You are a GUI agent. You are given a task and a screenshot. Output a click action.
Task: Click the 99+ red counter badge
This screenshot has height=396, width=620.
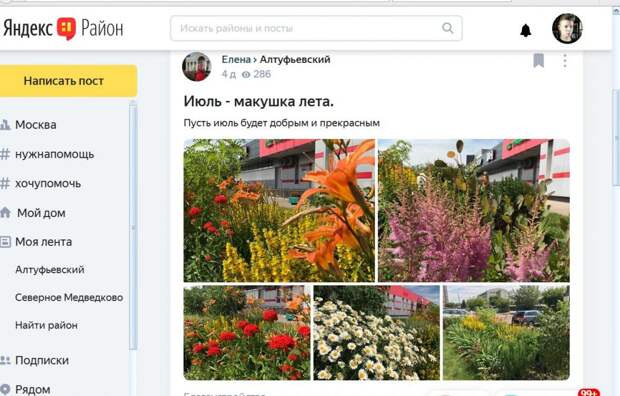click(x=589, y=392)
